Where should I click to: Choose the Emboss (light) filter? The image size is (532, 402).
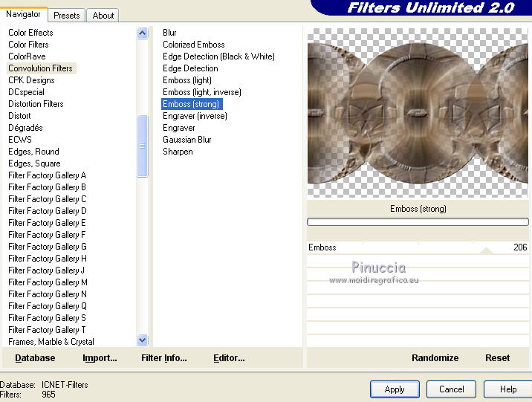187,80
